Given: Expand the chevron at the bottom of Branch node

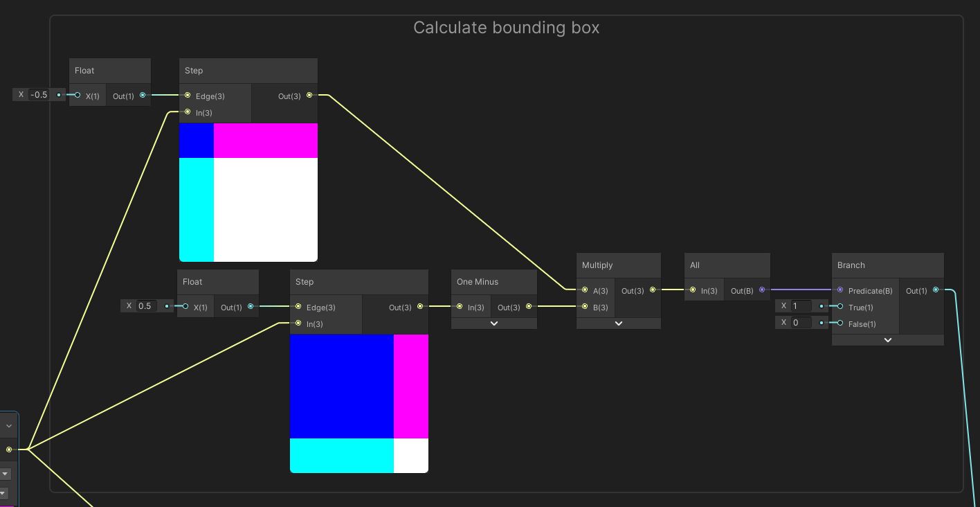Looking at the screenshot, I should (887, 339).
